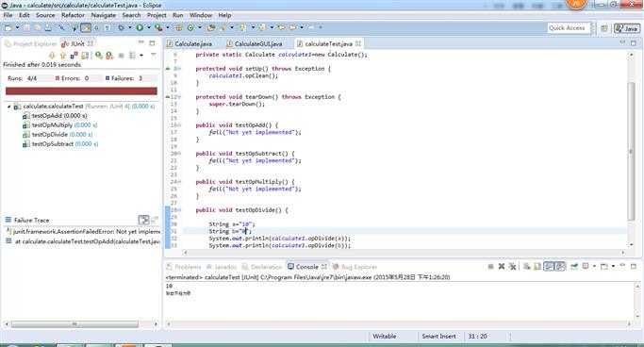Screen dimensions: 644x347
Task: Open the JUnit view menu triangle
Action: [154, 54]
